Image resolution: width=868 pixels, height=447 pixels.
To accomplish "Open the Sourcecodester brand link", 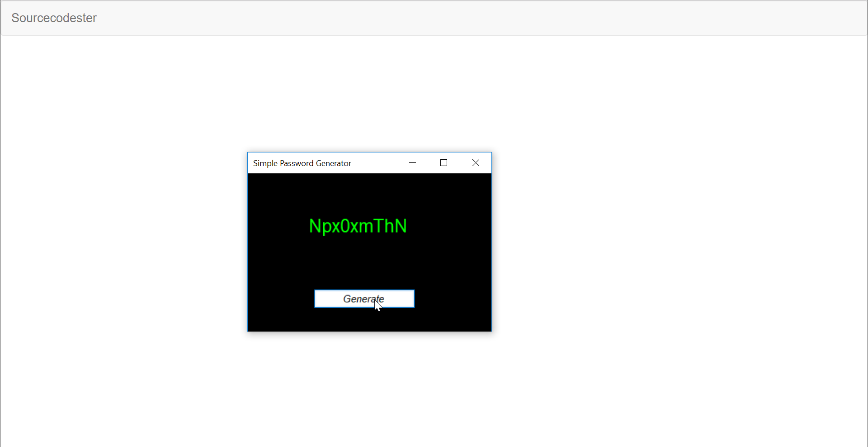I will tap(54, 18).
